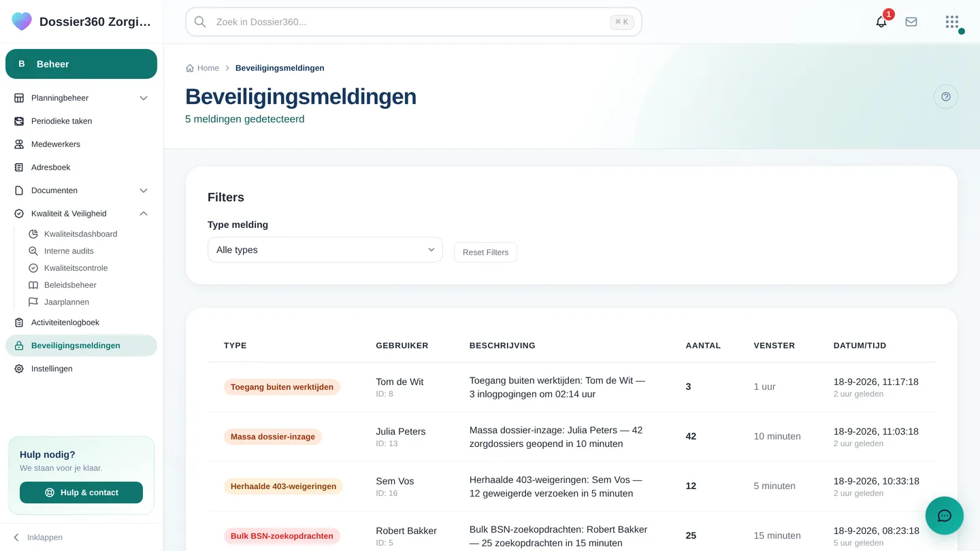Click the Planningbeheer table icon
This screenshot has height=551, width=980.
click(x=19, y=98)
